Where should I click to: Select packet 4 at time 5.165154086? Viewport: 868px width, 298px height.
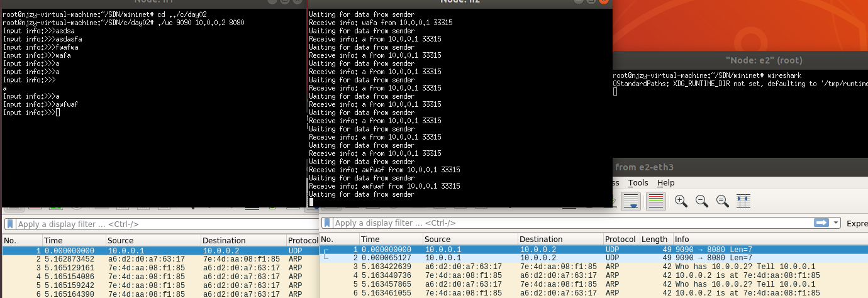tap(160, 276)
